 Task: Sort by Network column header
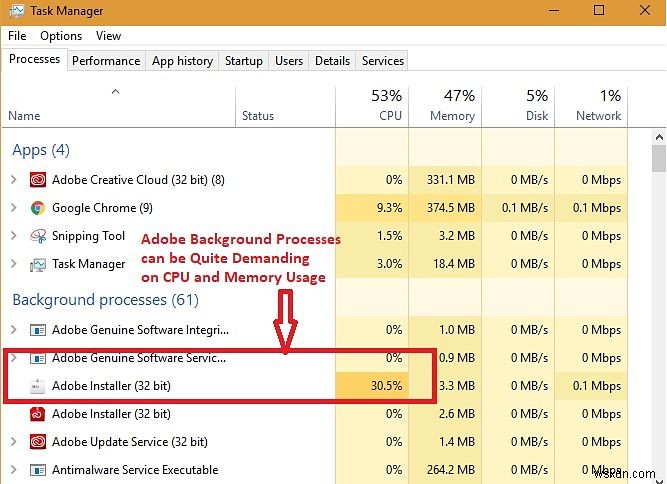point(591,106)
